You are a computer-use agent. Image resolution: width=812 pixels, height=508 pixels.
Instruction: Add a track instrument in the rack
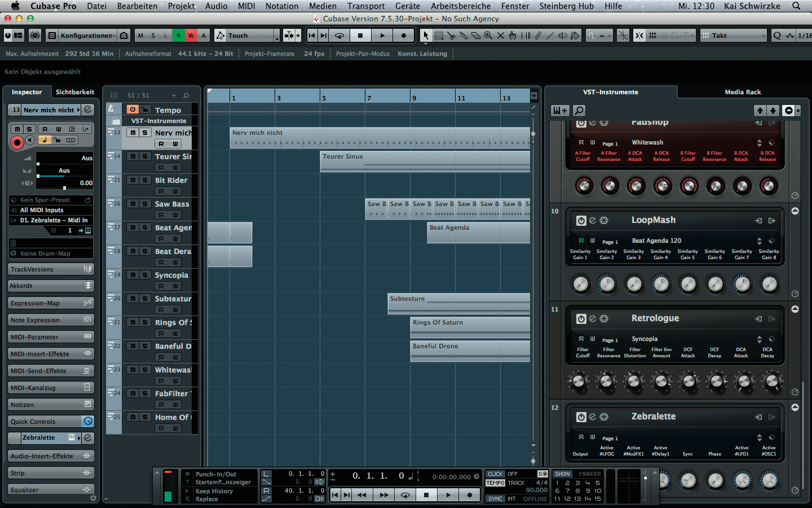point(560,111)
